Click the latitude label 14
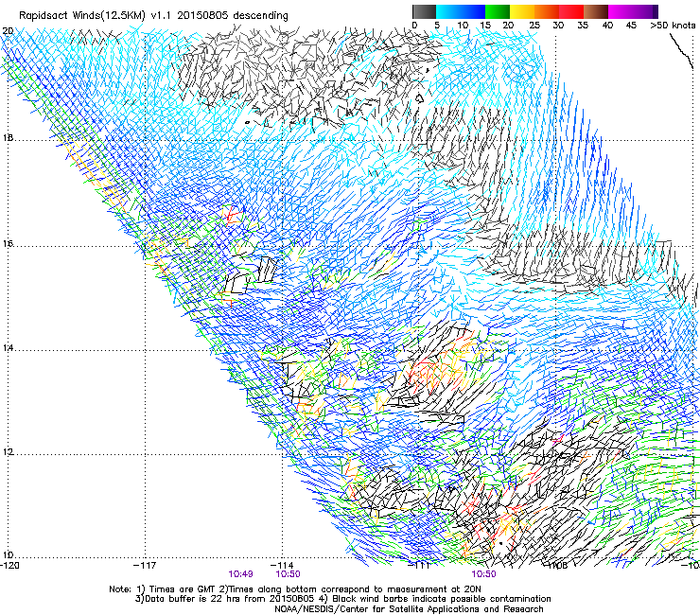The height and width of the screenshot is (615, 700). tap(8, 347)
